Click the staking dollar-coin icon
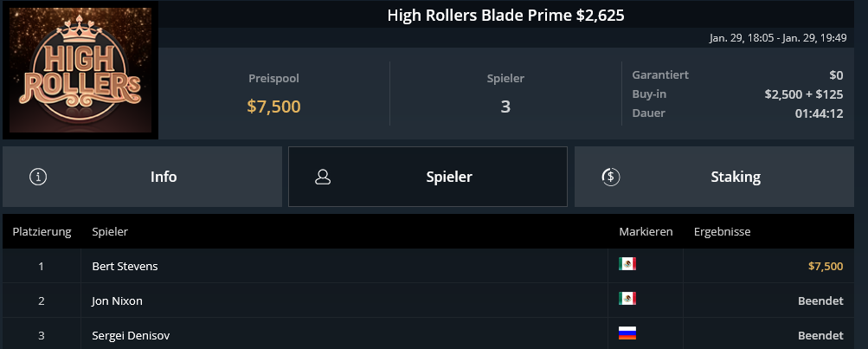The height and width of the screenshot is (349, 868). [x=611, y=177]
